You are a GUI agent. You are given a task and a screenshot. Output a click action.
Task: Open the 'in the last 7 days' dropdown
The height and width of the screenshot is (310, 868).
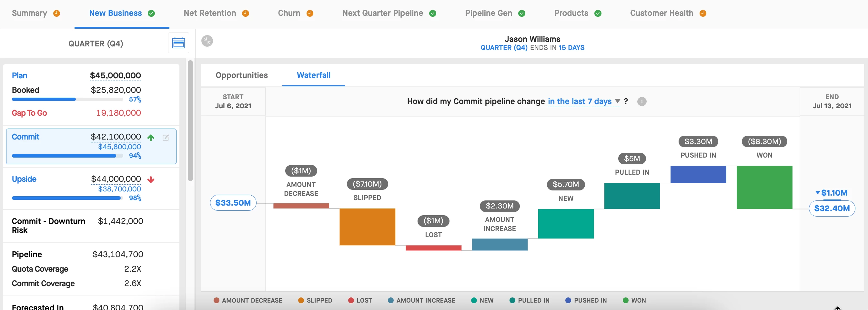(x=584, y=101)
